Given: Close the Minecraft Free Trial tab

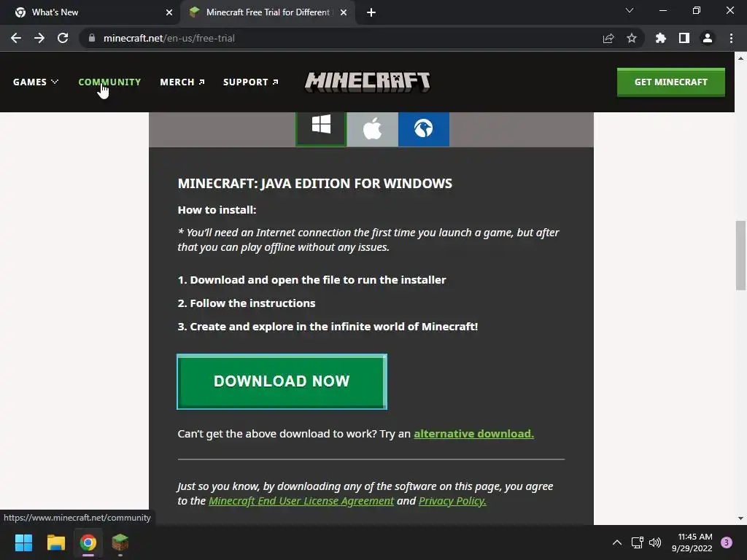Looking at the screenshot, I should pyautogui.click(x=344, y=12).
